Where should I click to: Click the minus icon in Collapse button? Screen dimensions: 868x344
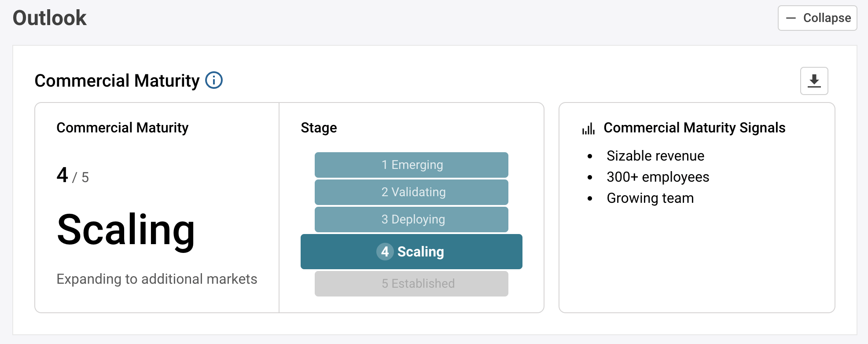pos(791,18)
